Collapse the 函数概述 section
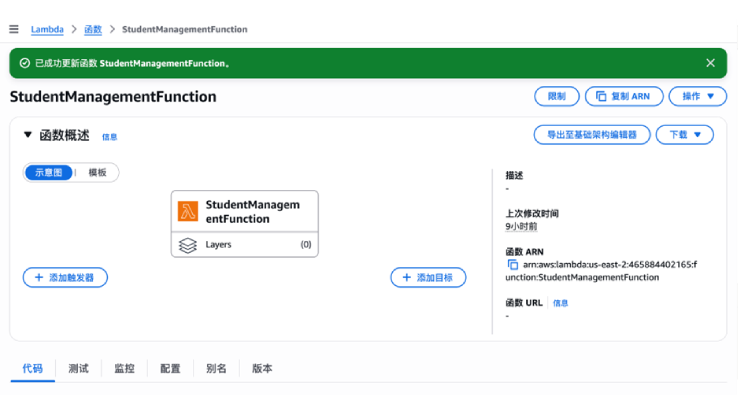 click(x=28, y=135)
